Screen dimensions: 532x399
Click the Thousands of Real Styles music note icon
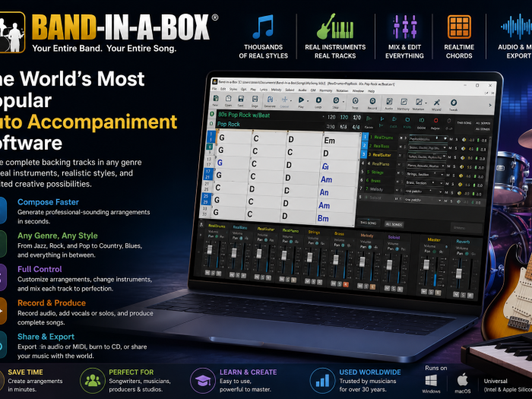(x=263, y=27)
